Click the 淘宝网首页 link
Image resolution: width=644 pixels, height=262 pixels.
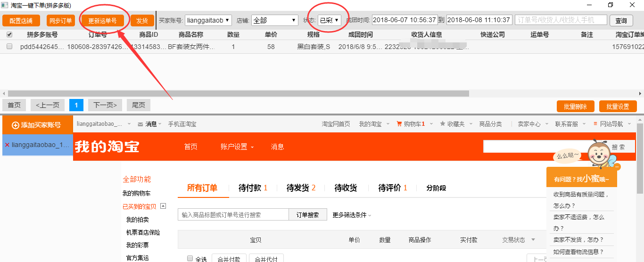[x=336, y=124]
